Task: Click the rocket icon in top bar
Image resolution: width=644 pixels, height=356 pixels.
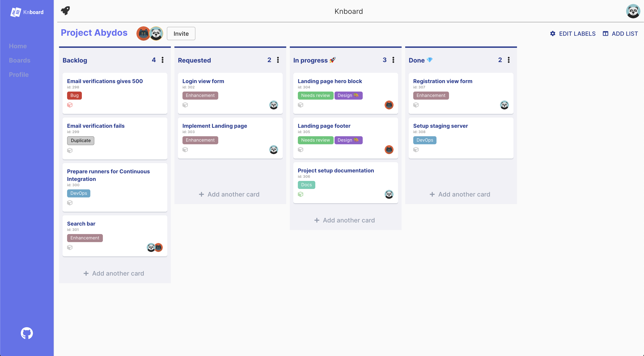Action: pyautogui.click(x=66, y=11)
